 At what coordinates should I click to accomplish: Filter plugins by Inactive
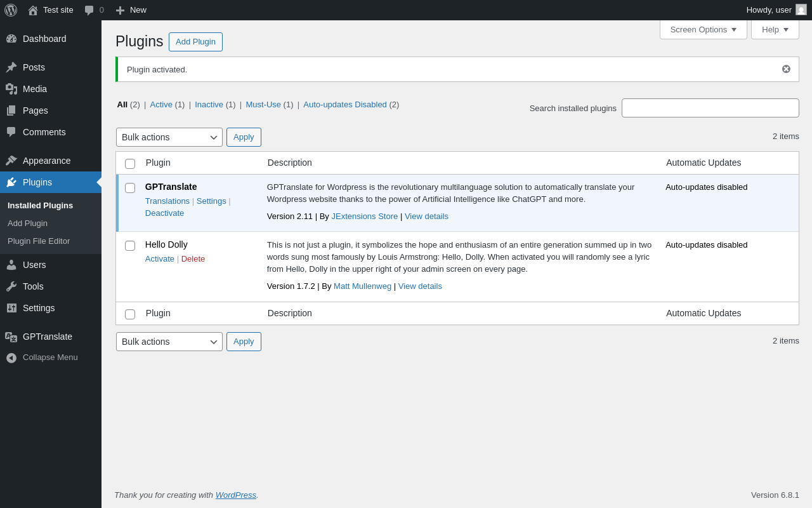(209, 105)
